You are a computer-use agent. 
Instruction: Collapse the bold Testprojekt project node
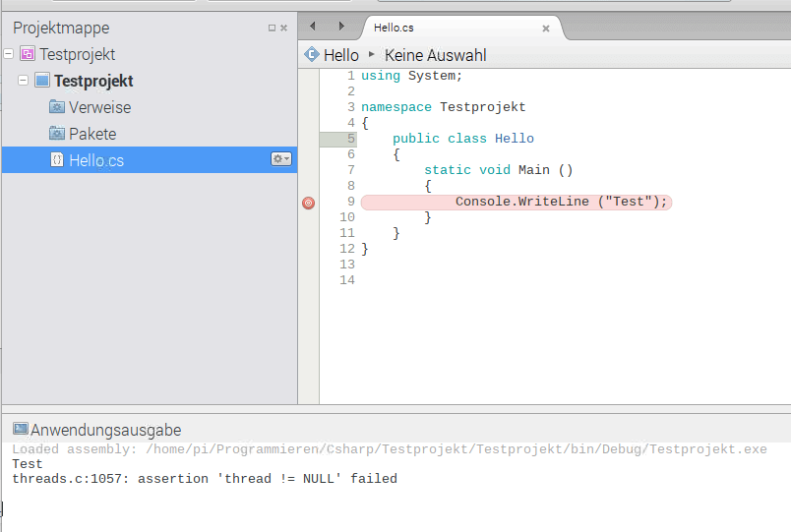[x=23, y=81]
